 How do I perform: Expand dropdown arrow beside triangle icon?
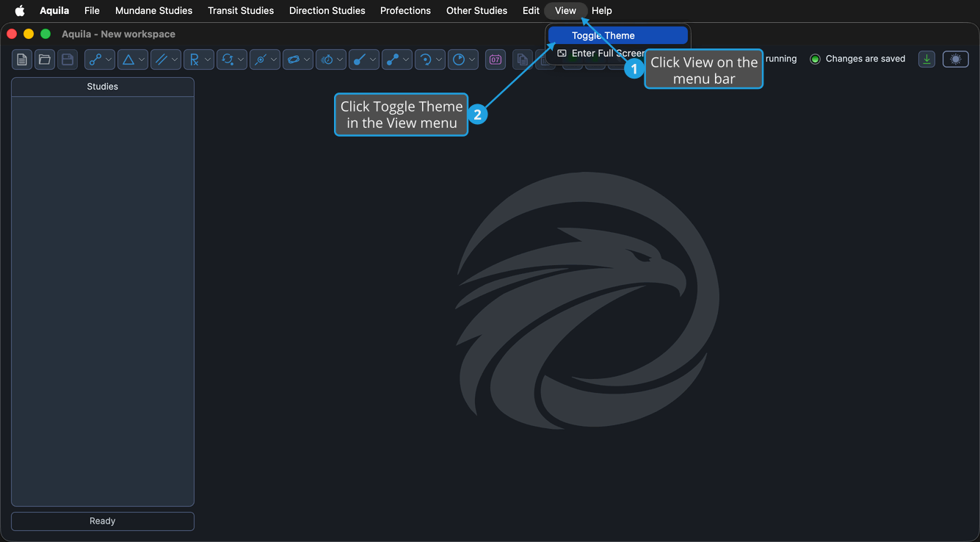(142, 59)
